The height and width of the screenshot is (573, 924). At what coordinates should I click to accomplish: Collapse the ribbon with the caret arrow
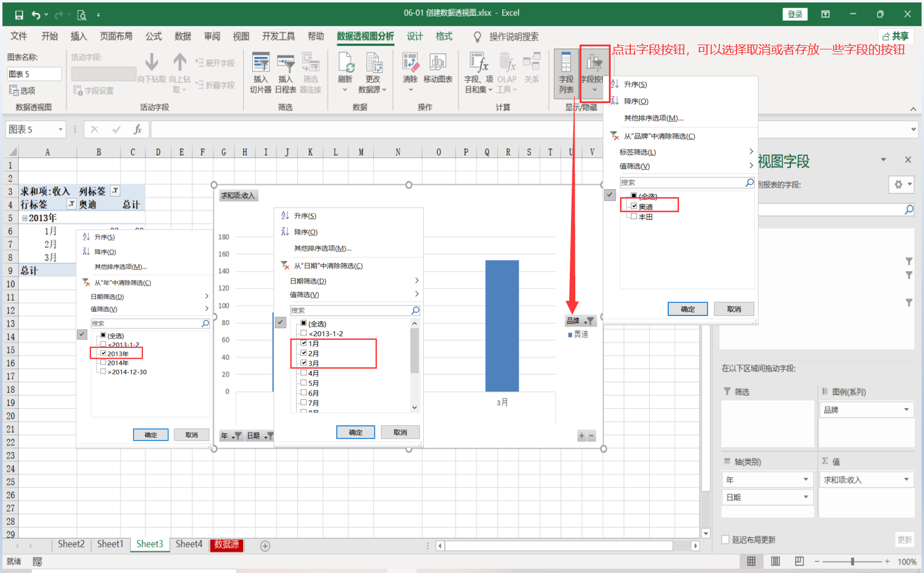(x=913, y=109)
